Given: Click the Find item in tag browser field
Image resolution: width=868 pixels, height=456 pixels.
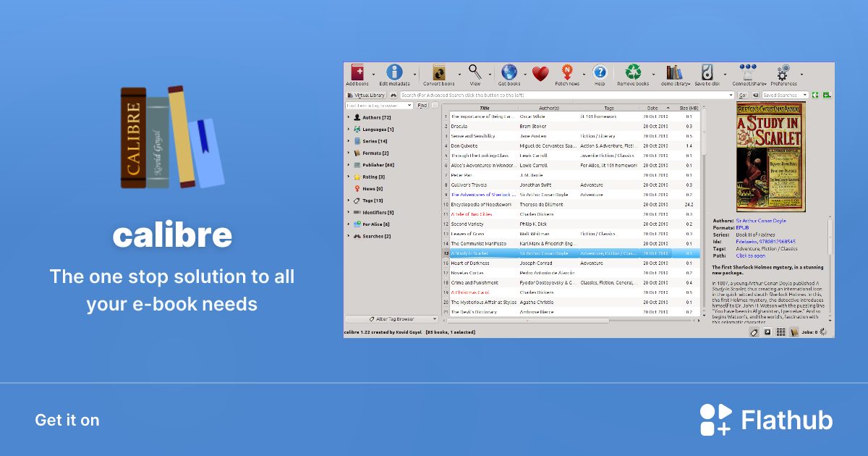Looking at the screenshot, I should click(379, 105).
